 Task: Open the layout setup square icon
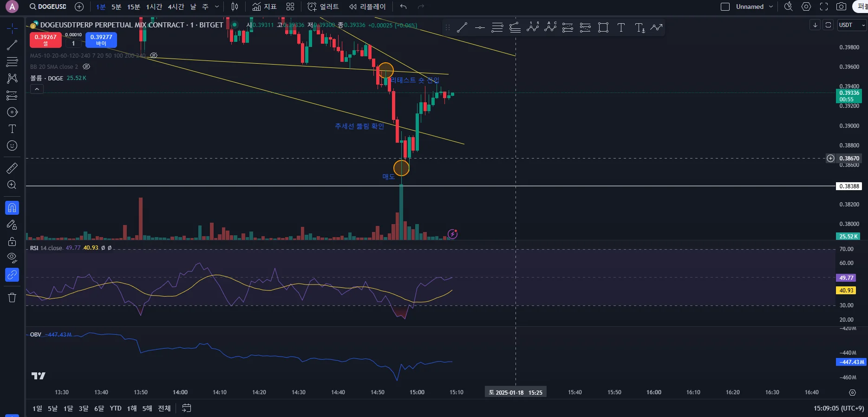(725, 7)
